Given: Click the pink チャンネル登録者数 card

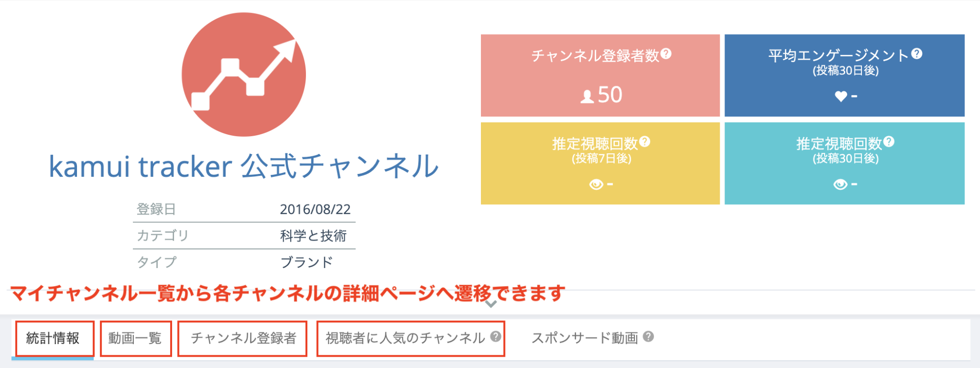Looking at the screenshot, I should [x=600, y=75].
